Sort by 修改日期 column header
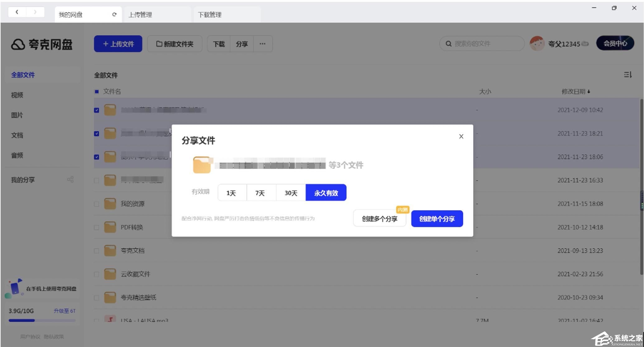 (576, 91)
